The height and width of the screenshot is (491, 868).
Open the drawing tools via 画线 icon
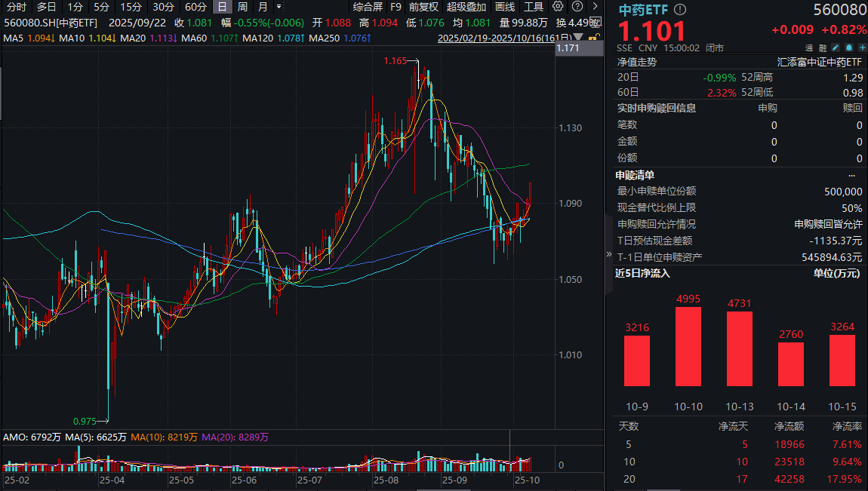coord(503,7)
